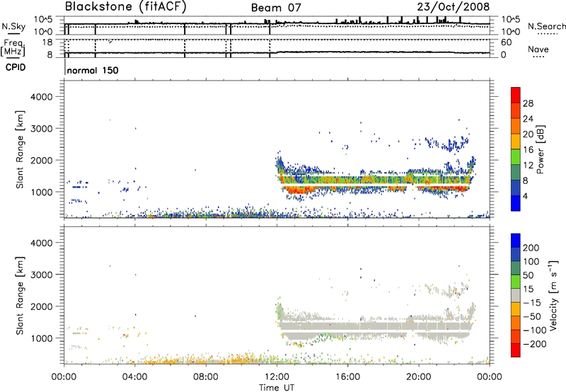This screenshot has width=566, height=392.
Task: Select the Beam 07 label
Action: [276, 8]
